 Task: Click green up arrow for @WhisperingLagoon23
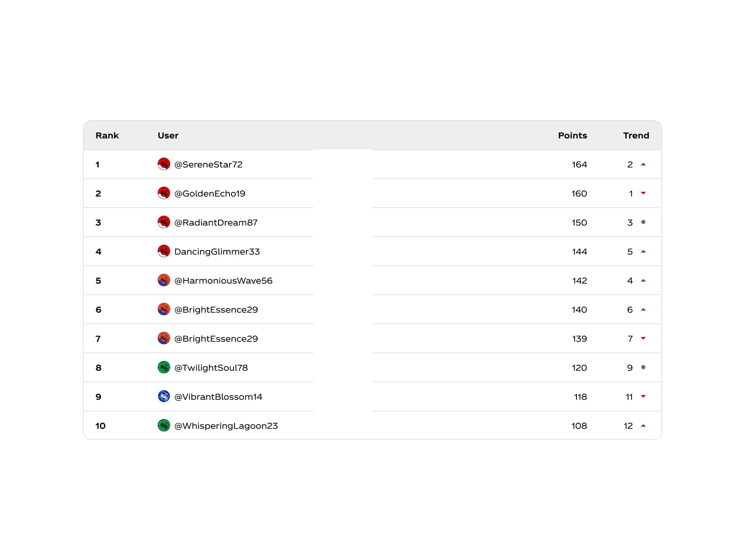coord(643,426)
